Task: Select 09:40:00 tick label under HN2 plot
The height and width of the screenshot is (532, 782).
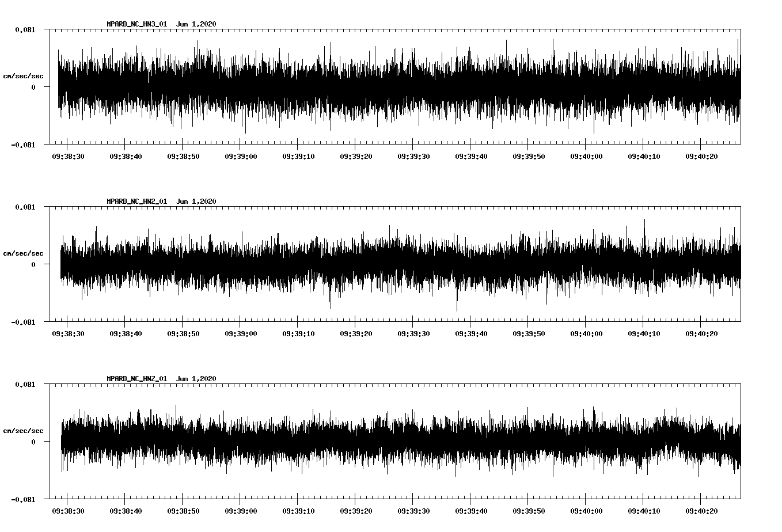Action: tap(586, 333)
